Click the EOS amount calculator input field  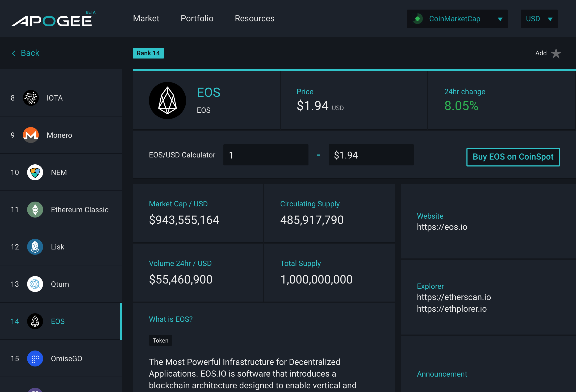coord(266,155)
